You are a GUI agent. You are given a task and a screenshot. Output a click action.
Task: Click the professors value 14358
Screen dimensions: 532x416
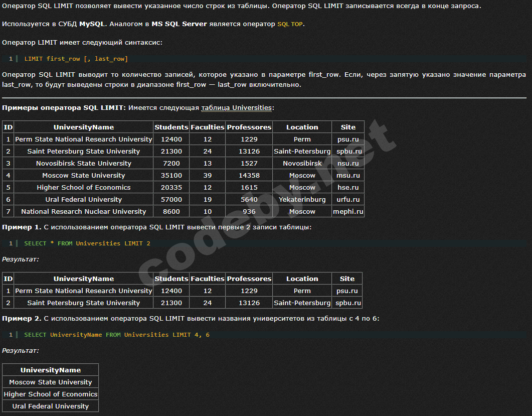coord(249,176)
